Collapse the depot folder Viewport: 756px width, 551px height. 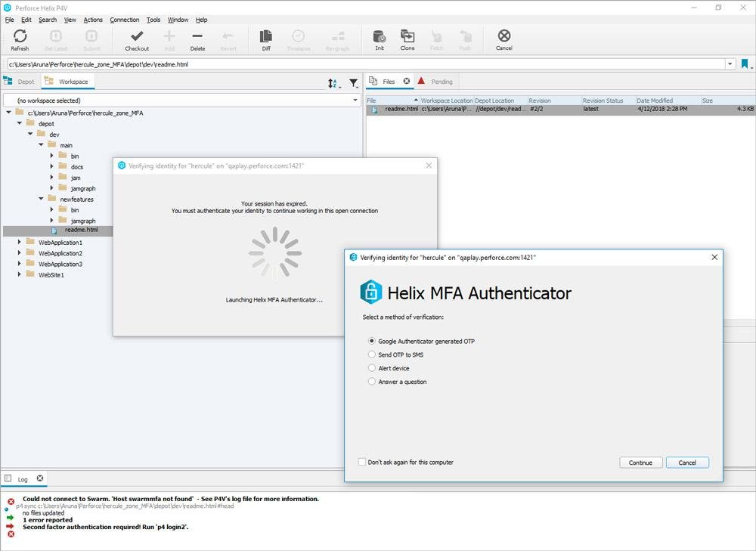pyautogui.click(x=20, y=123)
